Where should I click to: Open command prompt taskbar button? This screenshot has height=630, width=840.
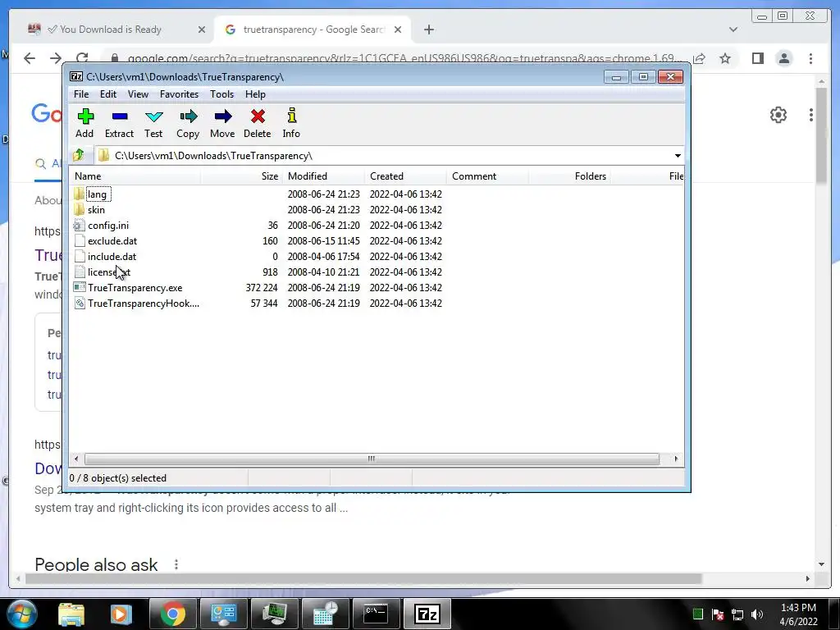click(376, 614)
